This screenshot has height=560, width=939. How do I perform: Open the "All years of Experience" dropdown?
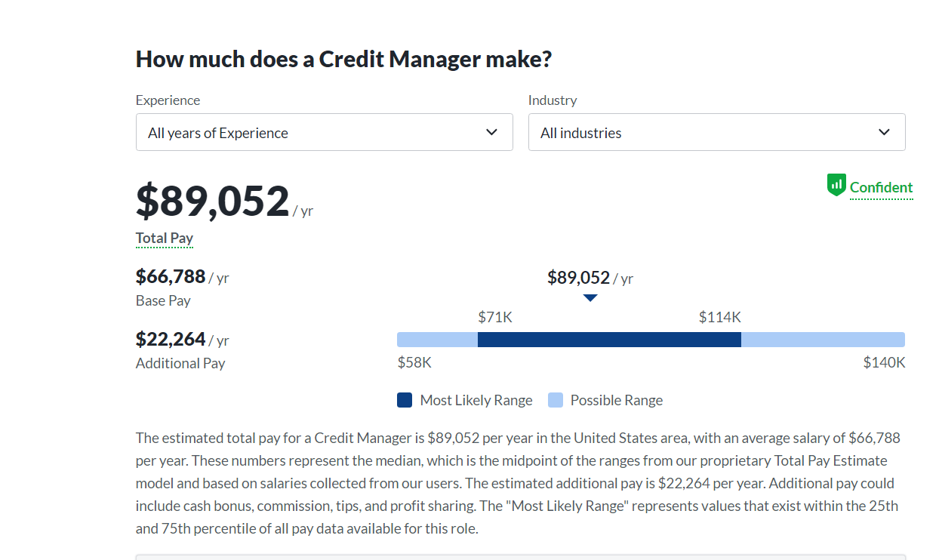pos(324,132)
